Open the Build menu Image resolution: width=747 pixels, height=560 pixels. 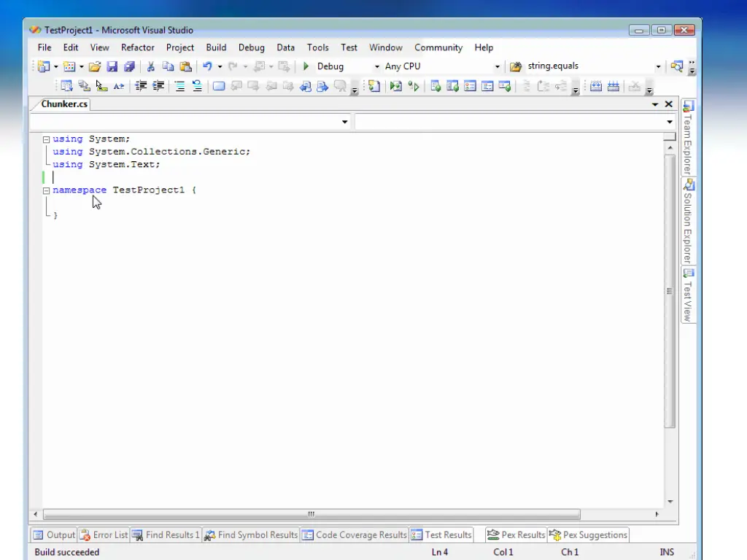point(216,47)
